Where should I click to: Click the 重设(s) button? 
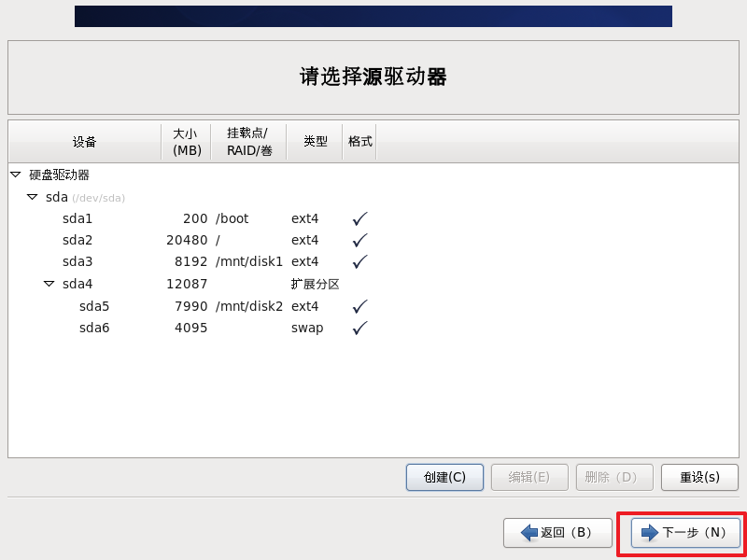pos(699,477)
